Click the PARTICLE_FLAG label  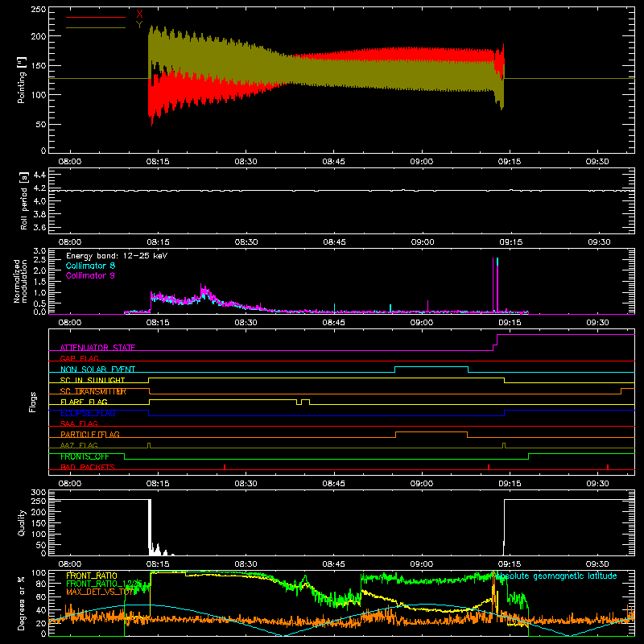(90, 435)
